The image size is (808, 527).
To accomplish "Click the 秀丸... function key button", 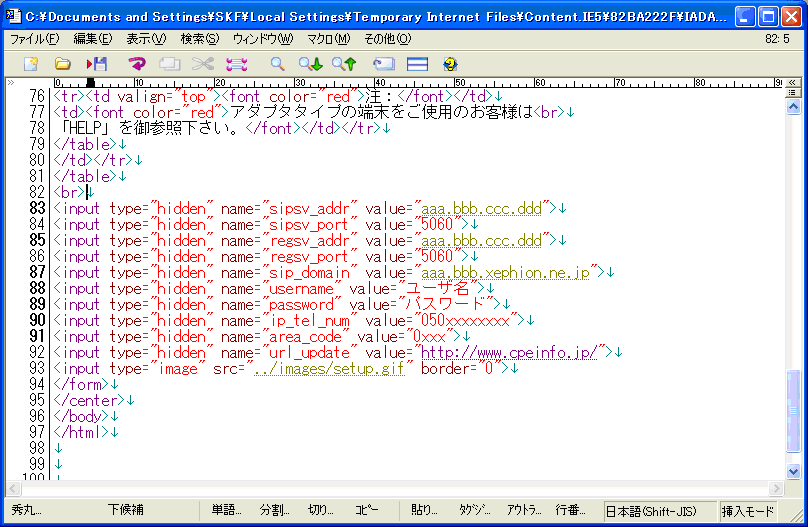I will coord(26,510).
